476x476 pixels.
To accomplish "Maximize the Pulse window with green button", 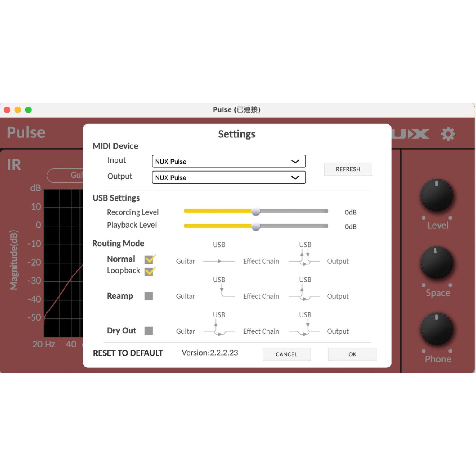I will coord(29,110).
